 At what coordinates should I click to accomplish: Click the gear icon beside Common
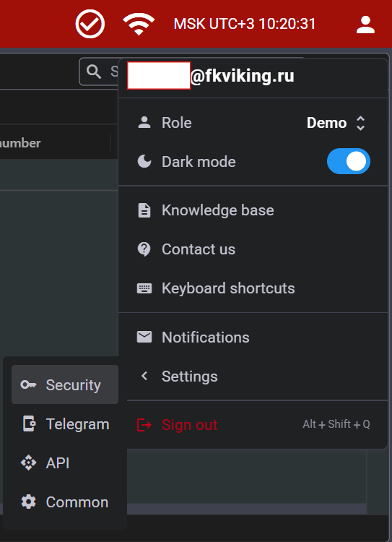pos(28,502)
